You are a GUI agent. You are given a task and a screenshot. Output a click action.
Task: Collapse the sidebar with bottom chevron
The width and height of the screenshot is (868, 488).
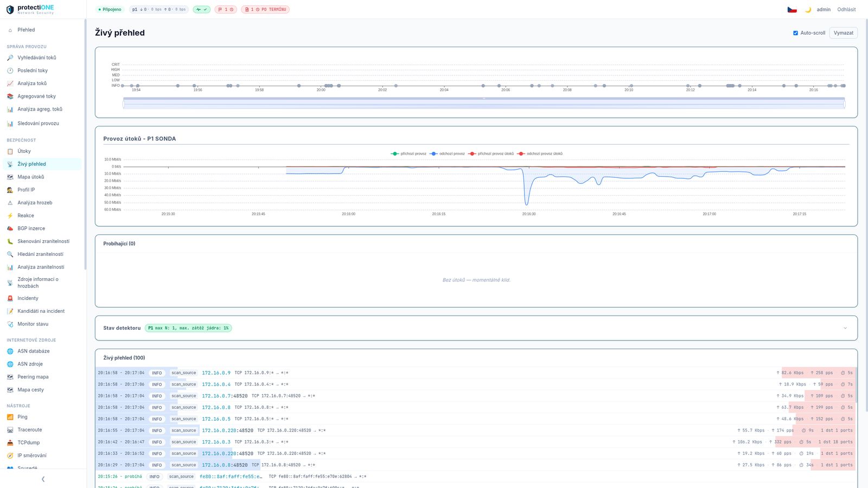[x=43, y=479]
